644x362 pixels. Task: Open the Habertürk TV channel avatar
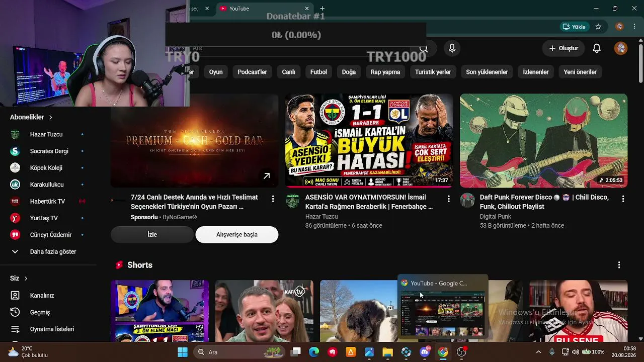pos(15,201)
